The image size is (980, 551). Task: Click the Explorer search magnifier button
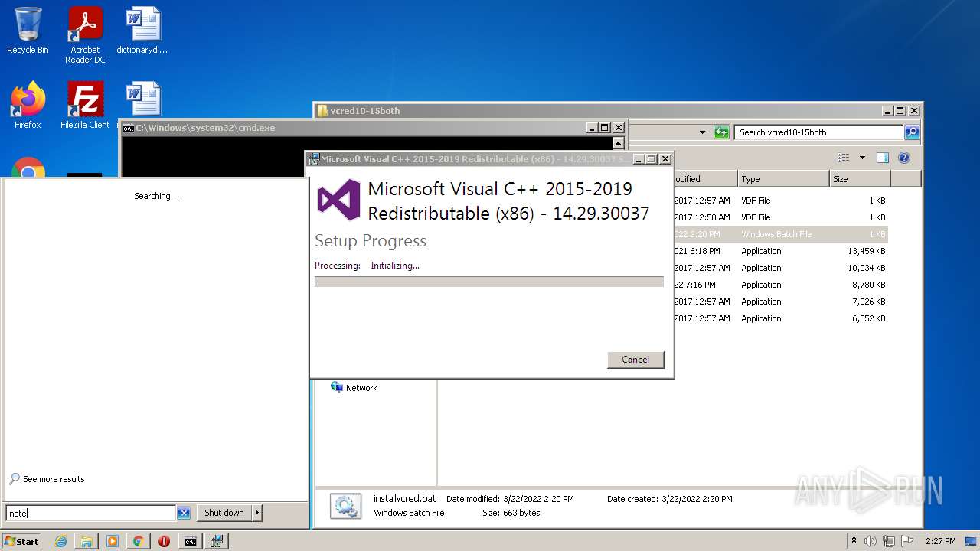[912, 132]
